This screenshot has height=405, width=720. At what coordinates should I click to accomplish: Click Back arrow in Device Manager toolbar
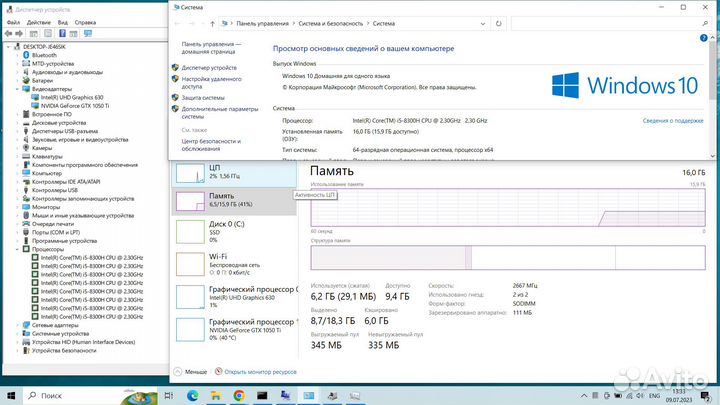8,34
